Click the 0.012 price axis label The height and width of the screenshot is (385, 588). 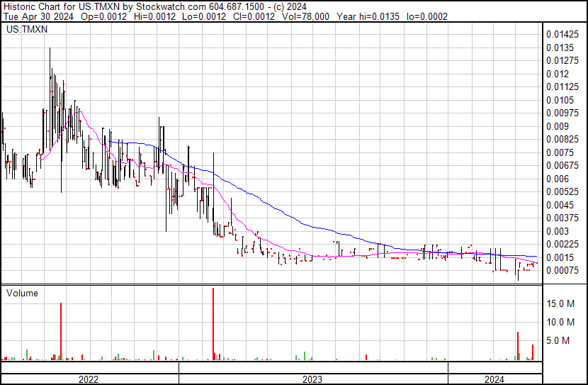point(558,74)
